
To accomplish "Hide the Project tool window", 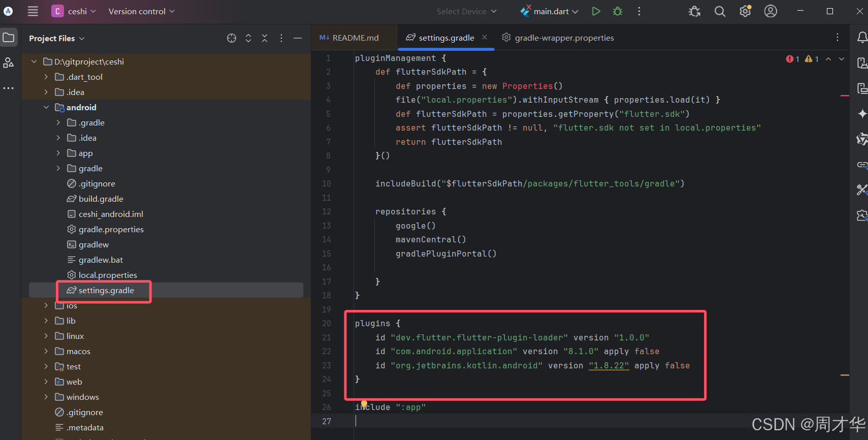I will tap(298, 38).
